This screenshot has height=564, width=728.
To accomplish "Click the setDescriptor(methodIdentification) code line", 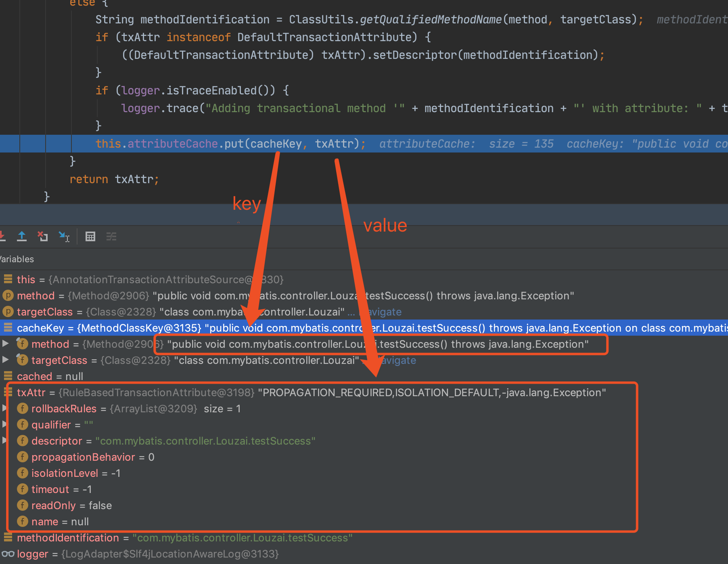I will (363, 55).
